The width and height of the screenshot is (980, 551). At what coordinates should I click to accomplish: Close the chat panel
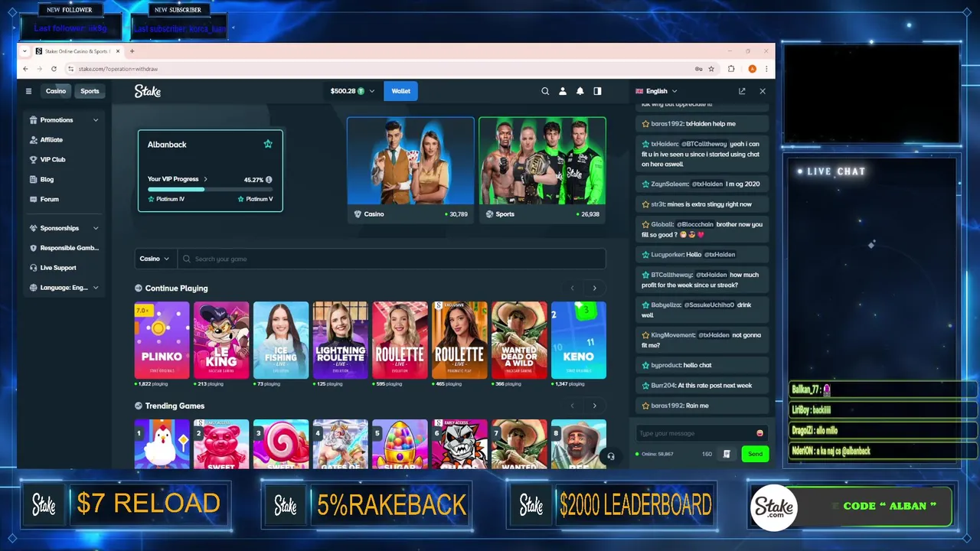click(763, 91)
